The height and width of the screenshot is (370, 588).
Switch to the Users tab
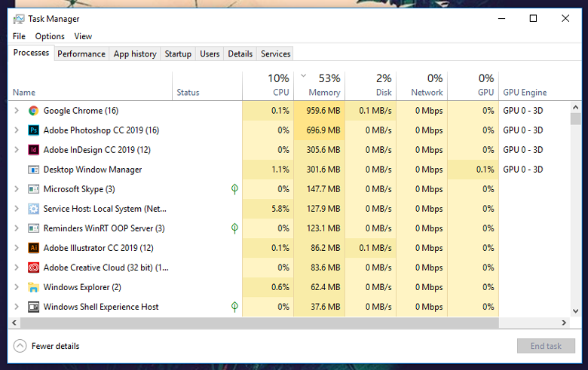210,54
